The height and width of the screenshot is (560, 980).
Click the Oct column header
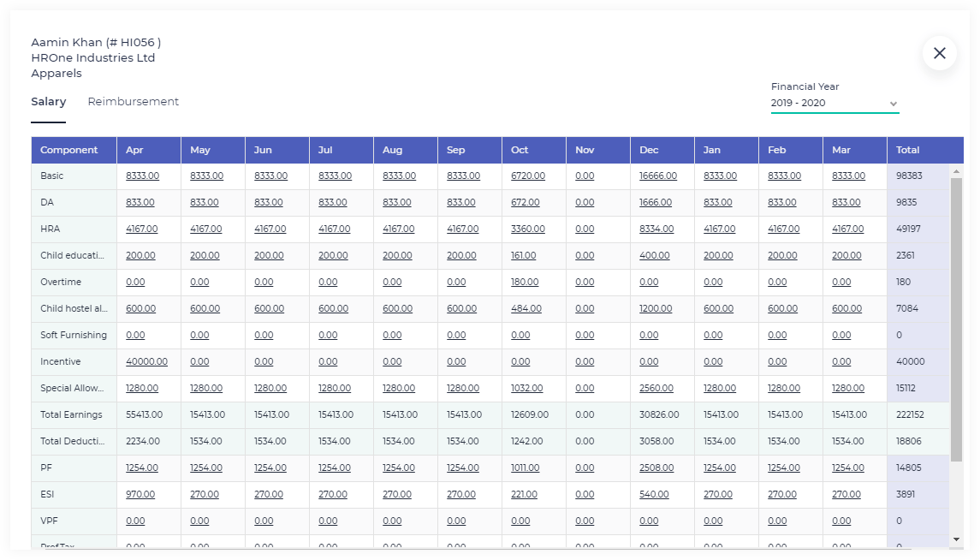534,150
